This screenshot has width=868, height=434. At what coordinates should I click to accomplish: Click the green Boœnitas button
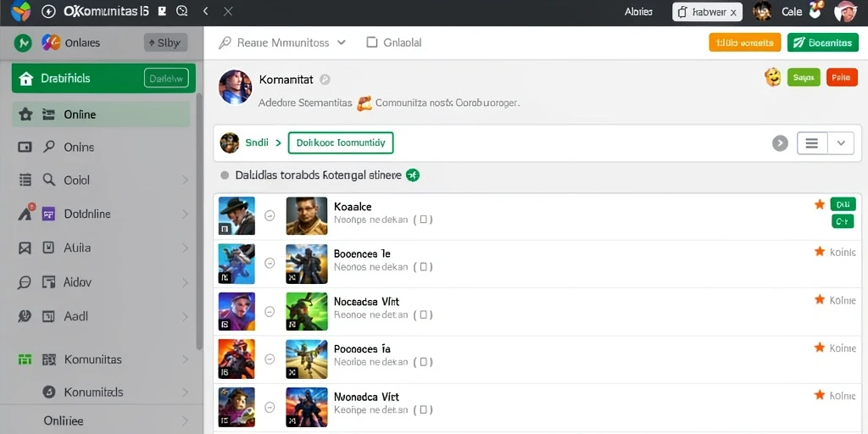[822, 42]
